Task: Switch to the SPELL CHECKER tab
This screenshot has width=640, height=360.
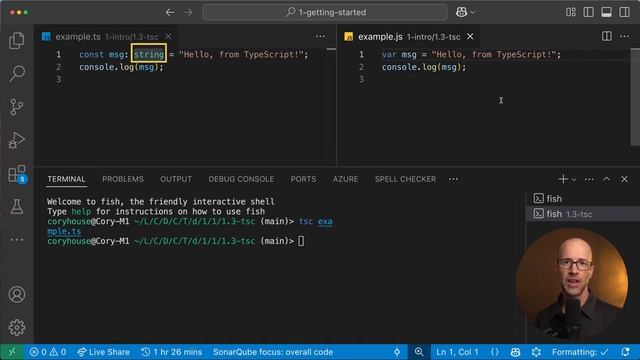Action: [405, 179]
